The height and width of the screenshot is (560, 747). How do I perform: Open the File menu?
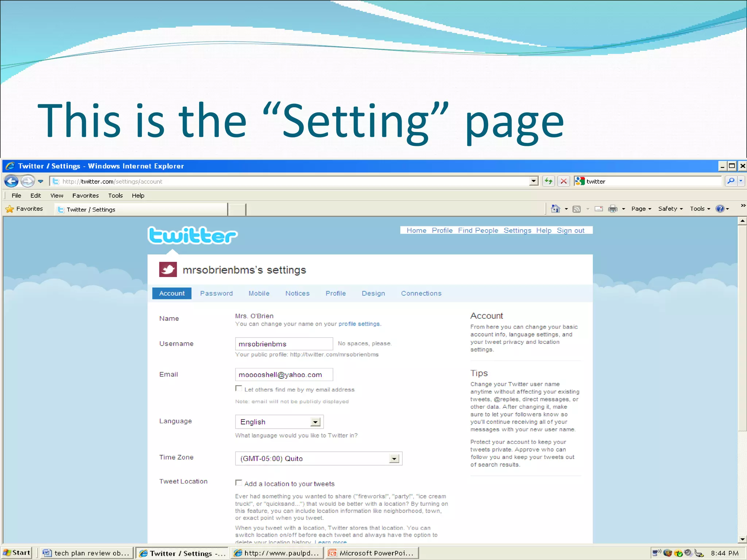click(x=16, y=195)
